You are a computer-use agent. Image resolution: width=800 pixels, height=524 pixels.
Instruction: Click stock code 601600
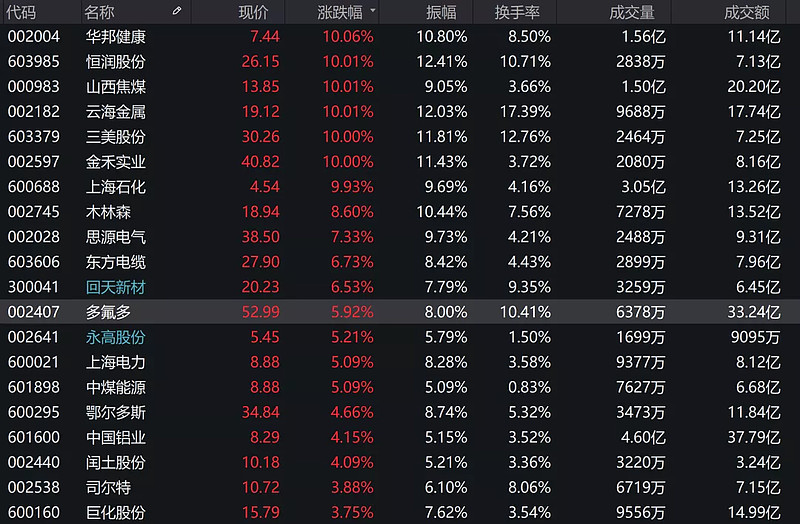tap(34, 437)
